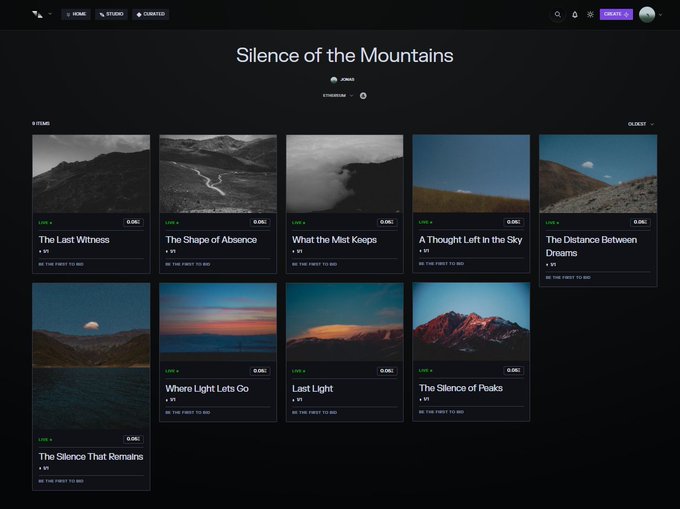Image resolution: width=680 pixels, height=509 pixels.
Task: Open Where Light Lets Go image
Action: coord(218,322)
